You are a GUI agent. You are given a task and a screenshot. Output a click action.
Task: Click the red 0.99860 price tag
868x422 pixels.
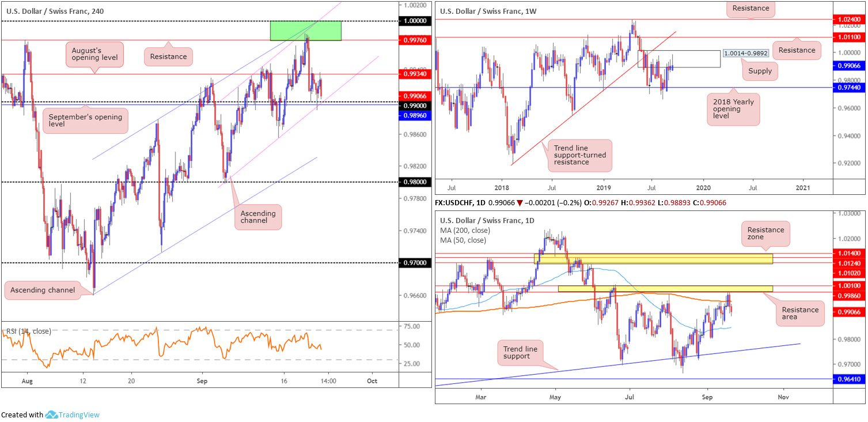pyautogui.click(x=850, y=295)
